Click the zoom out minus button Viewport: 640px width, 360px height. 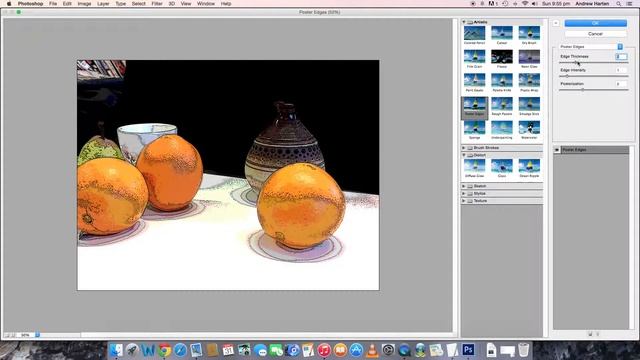[7, 335]
